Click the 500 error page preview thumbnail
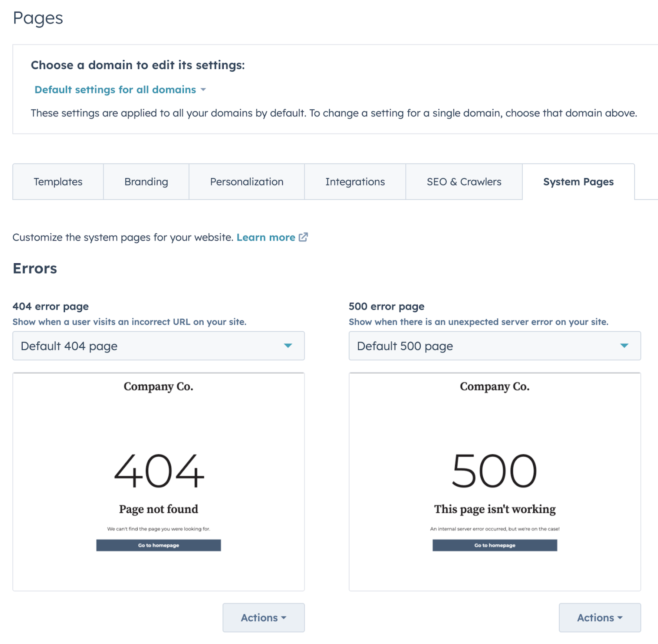 tap(495, 482)
